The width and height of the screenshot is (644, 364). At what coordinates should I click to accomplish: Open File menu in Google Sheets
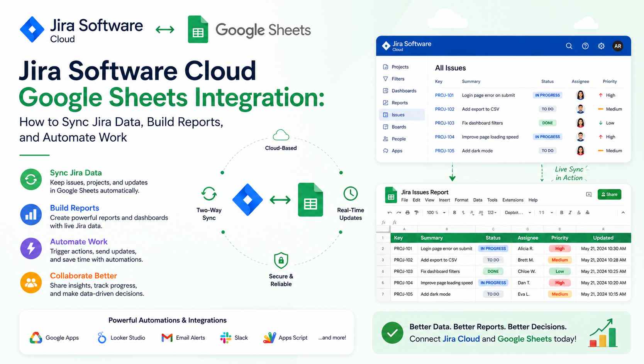pos(405,200)
